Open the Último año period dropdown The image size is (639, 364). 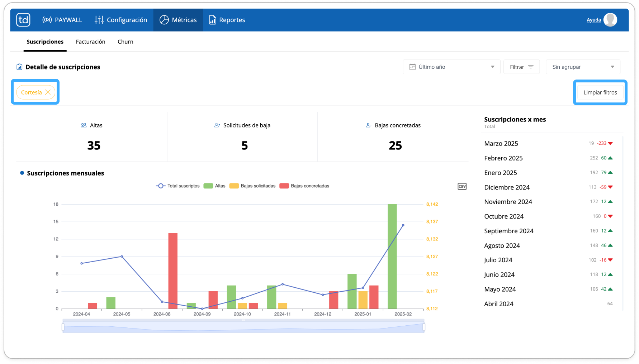click(451, 67)
